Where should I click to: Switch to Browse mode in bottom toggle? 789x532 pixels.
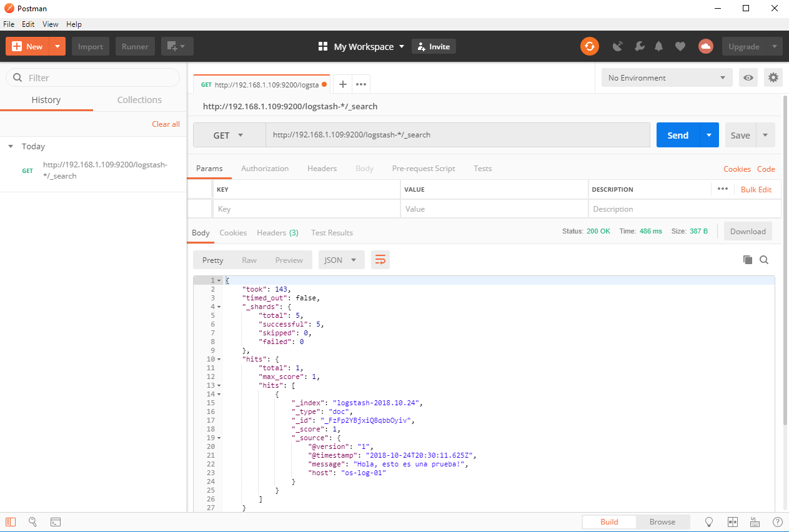tap(662, 522)
